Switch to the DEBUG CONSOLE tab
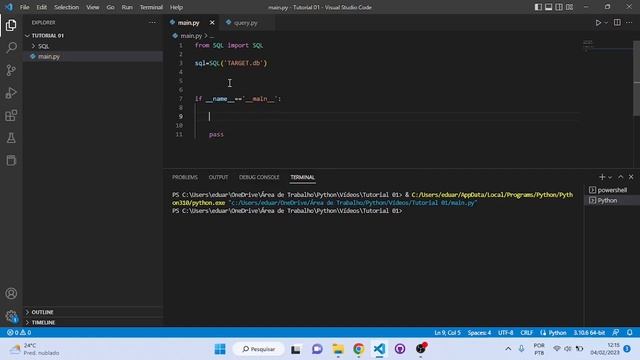 (259, 177)
